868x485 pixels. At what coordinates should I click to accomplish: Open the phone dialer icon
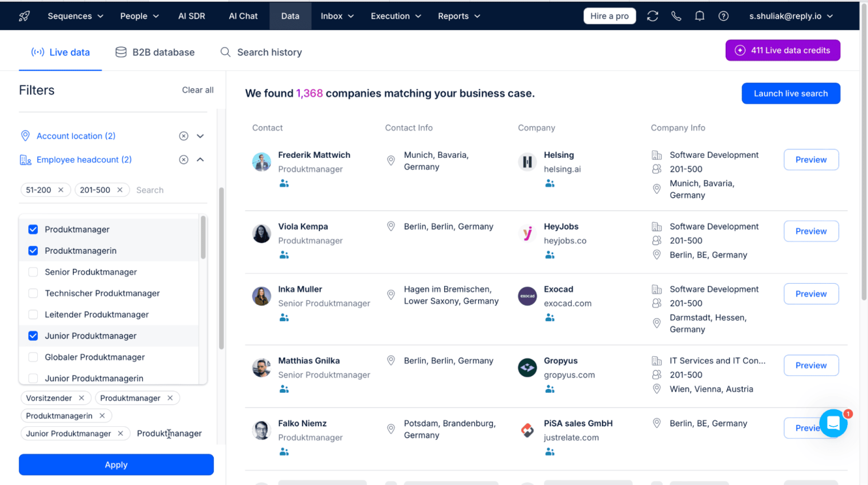676,16
